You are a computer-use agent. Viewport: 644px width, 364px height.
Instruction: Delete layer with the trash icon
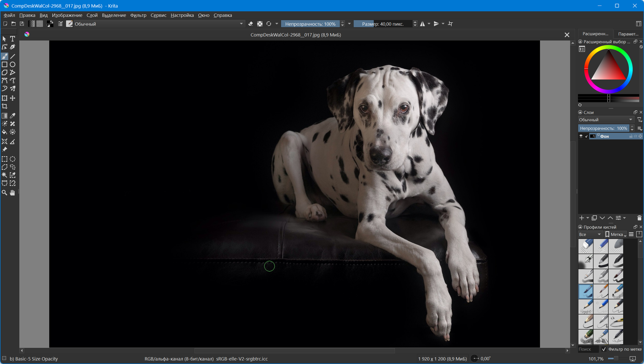click(639, 218)
